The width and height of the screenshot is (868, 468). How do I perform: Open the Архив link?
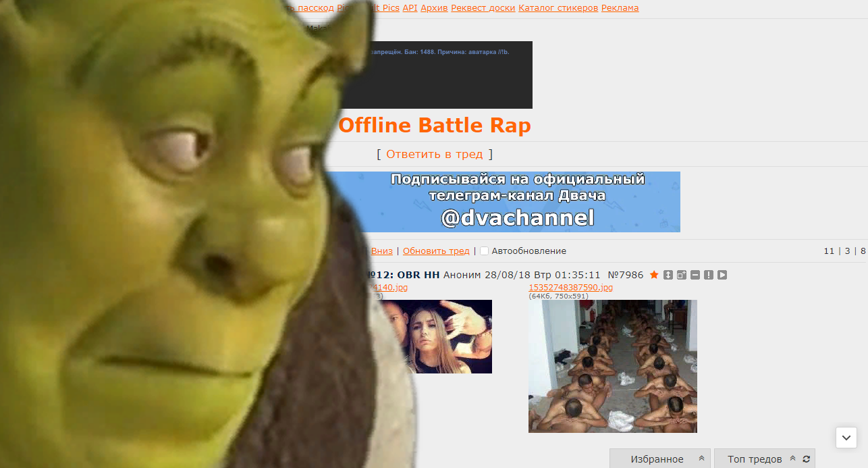pos(434,8)
